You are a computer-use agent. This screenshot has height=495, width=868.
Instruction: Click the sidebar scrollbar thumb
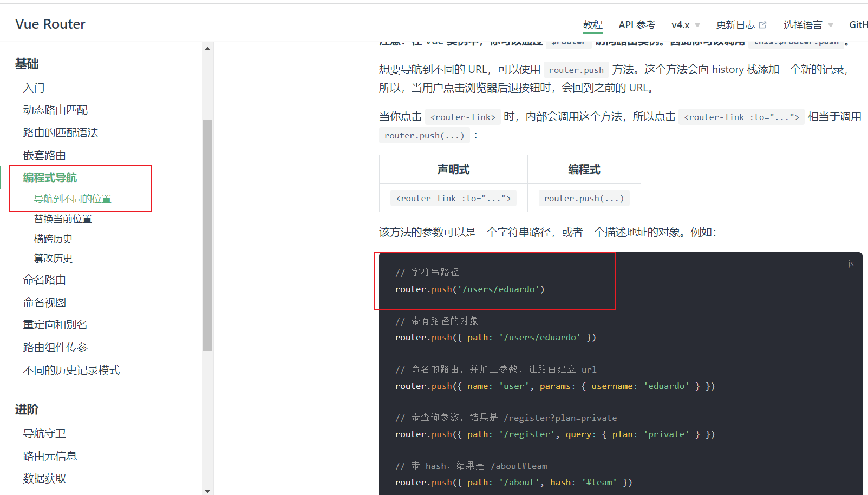click(x=207, y=235)
